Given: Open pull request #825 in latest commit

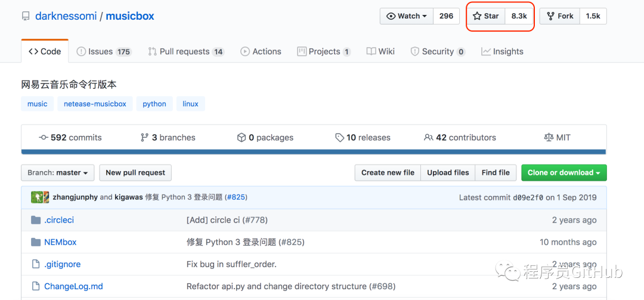Looking at the screenshot, I should point(236,197).
